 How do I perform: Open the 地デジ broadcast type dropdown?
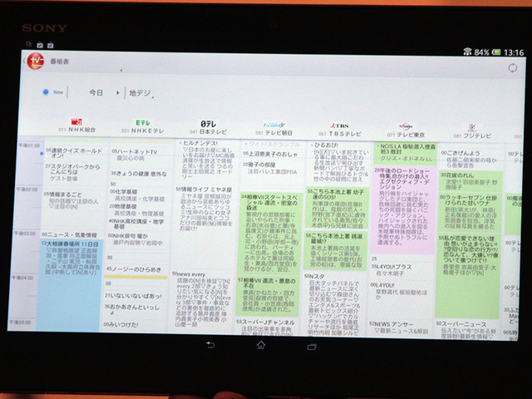coord(141,93)
